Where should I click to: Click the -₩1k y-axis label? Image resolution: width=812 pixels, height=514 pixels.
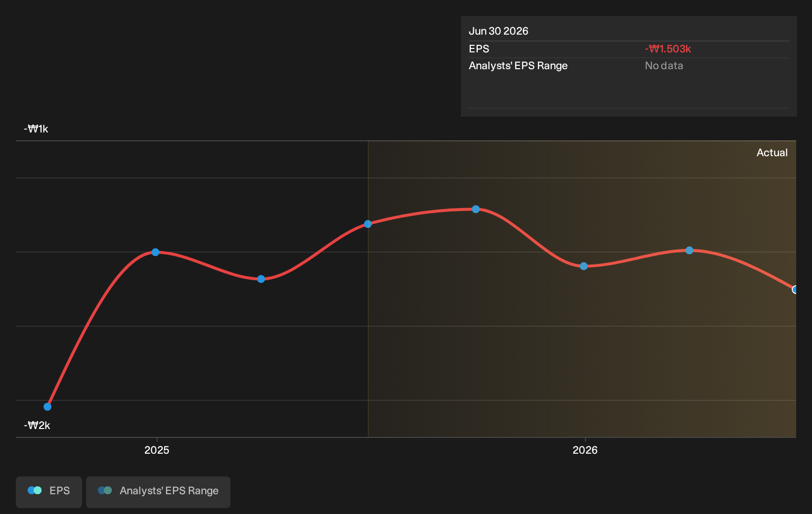[36, 129]
